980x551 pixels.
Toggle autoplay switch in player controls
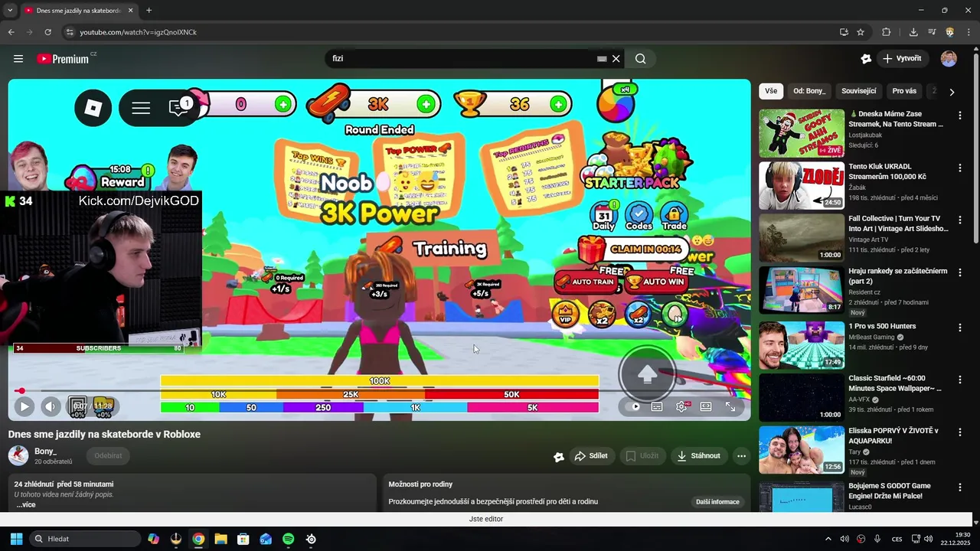pyautogui.click(x=633, y=407)
